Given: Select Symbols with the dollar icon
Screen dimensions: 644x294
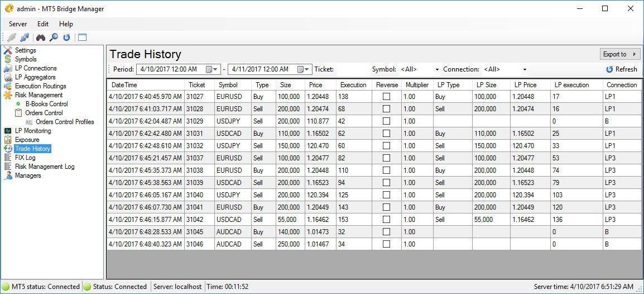Looking at the screenshot, I should [x=26, y=59].
